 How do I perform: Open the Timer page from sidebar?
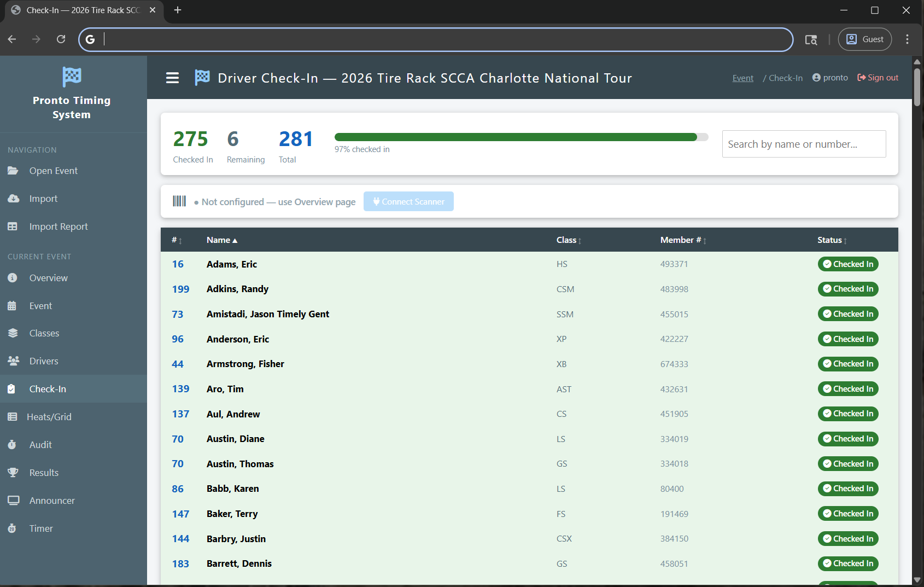pos(41,528)
